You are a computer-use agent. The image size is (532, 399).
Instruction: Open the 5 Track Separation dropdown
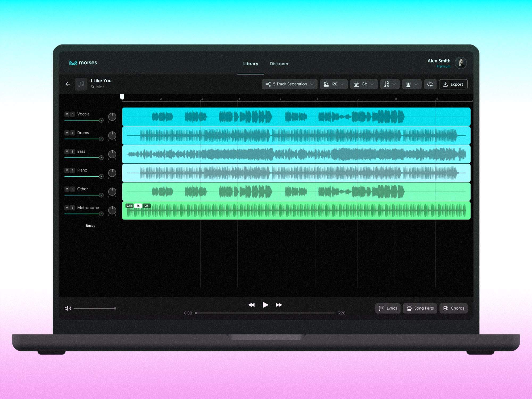pos(290,84)
